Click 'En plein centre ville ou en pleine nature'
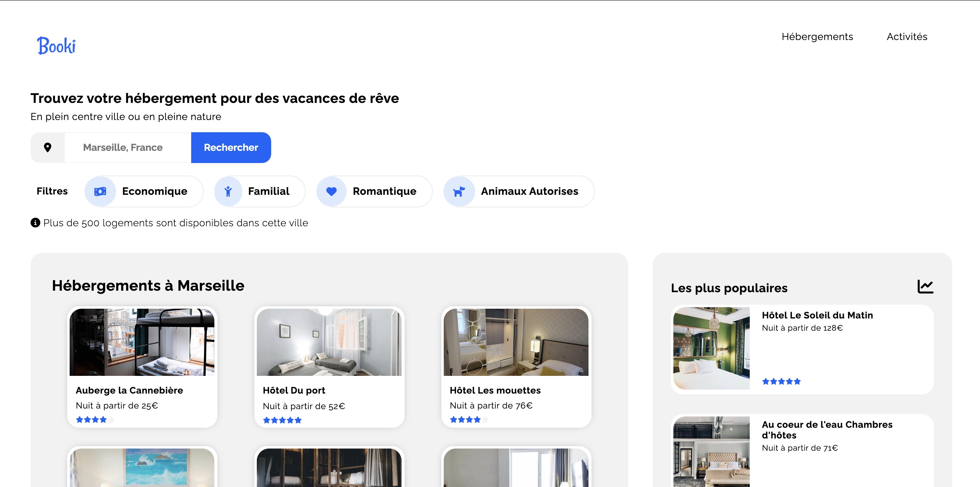Screen dimensions: 980x487 click(x=126, y=116)
